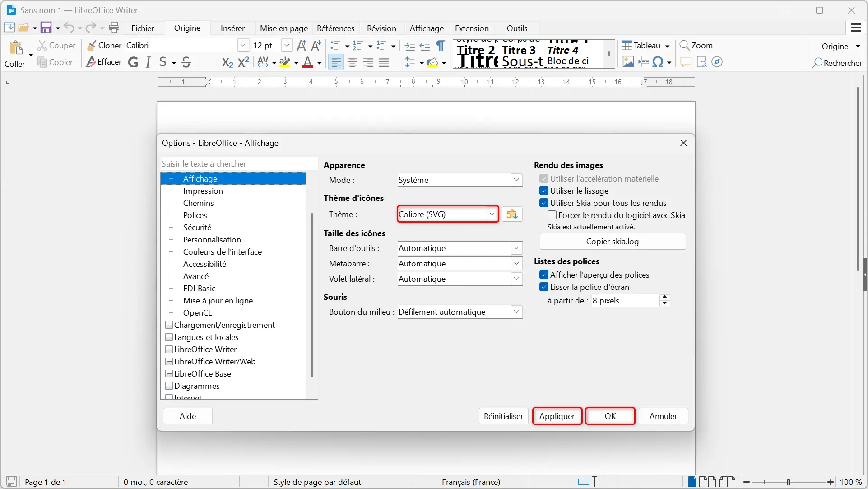This screenshot has height=489, width=868.
Task: Click Cloner format paintbrush
Action: pyautogui.click(x=104, y=45)
